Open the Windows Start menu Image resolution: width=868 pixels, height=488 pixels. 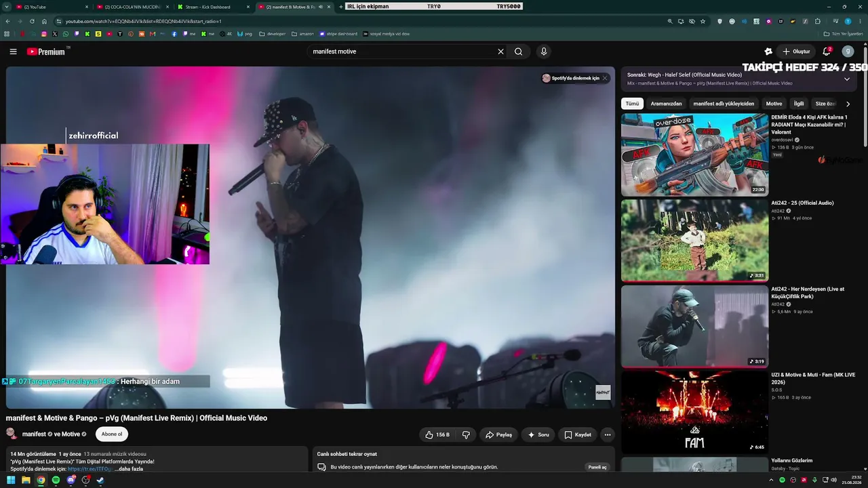tap(11, 481)
